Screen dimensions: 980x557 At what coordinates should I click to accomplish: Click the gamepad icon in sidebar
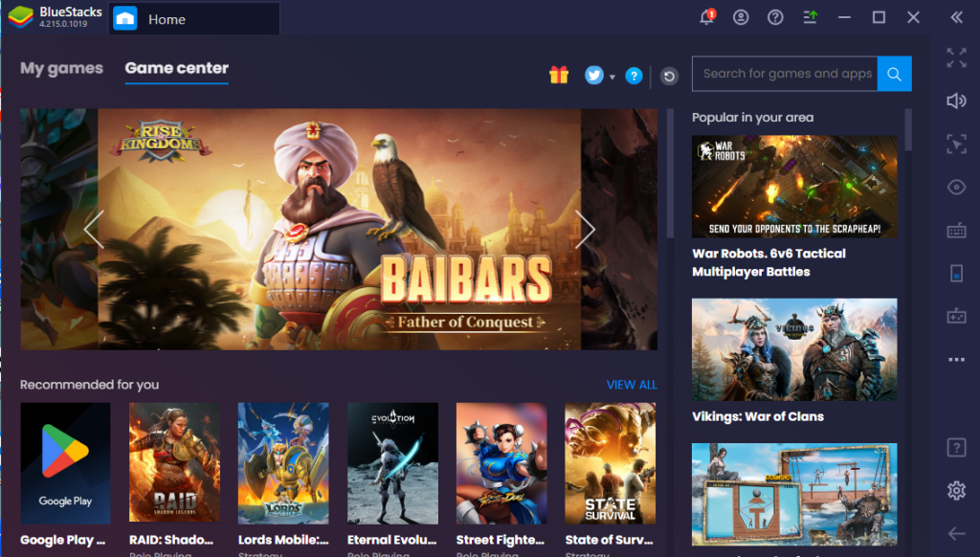pyautogui.click(x=956, y=317)
